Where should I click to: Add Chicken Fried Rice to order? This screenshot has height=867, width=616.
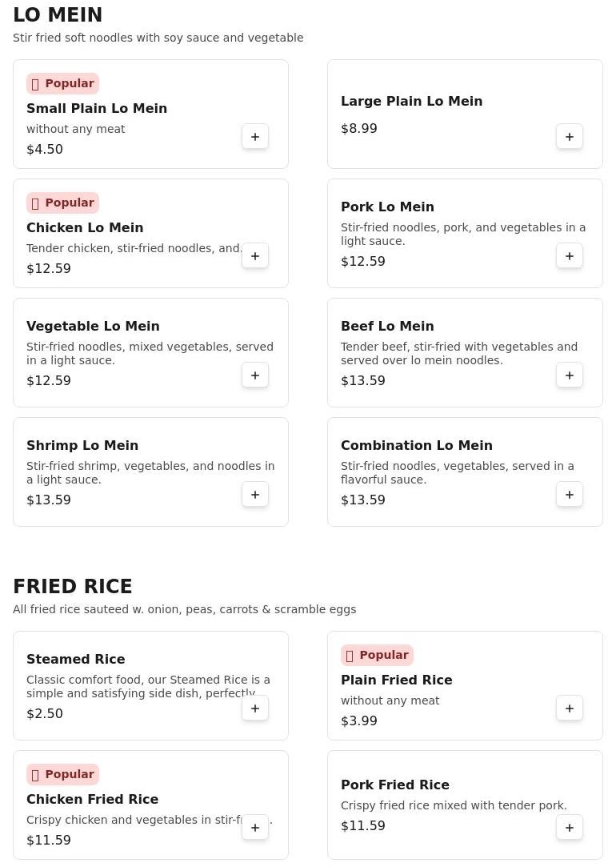click(x=255, y=828)
